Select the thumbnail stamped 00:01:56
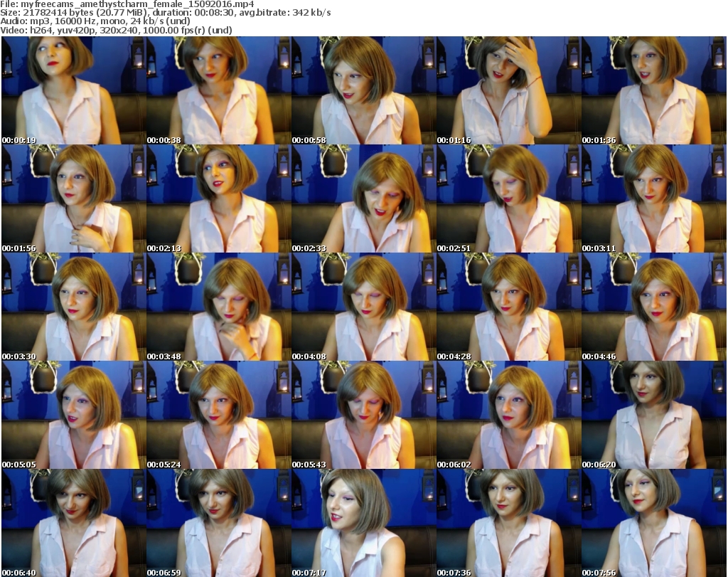Screen dimensions: 728x577 (x=73, y=198)
